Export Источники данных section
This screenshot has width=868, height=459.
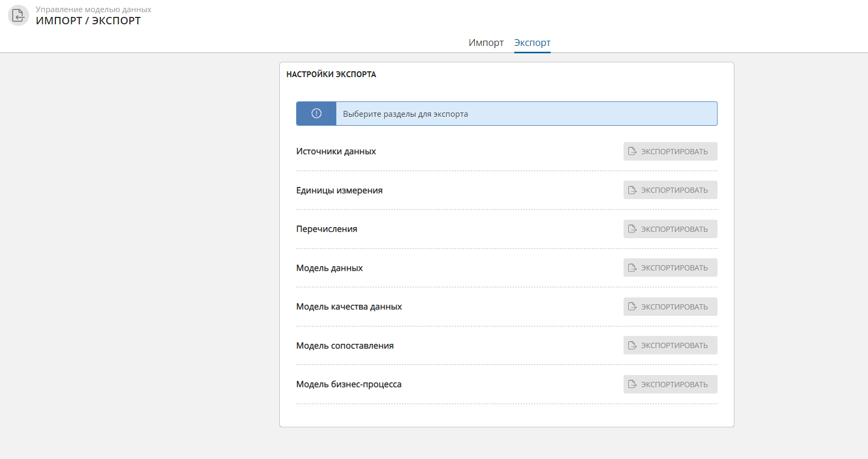click(670, 152)
